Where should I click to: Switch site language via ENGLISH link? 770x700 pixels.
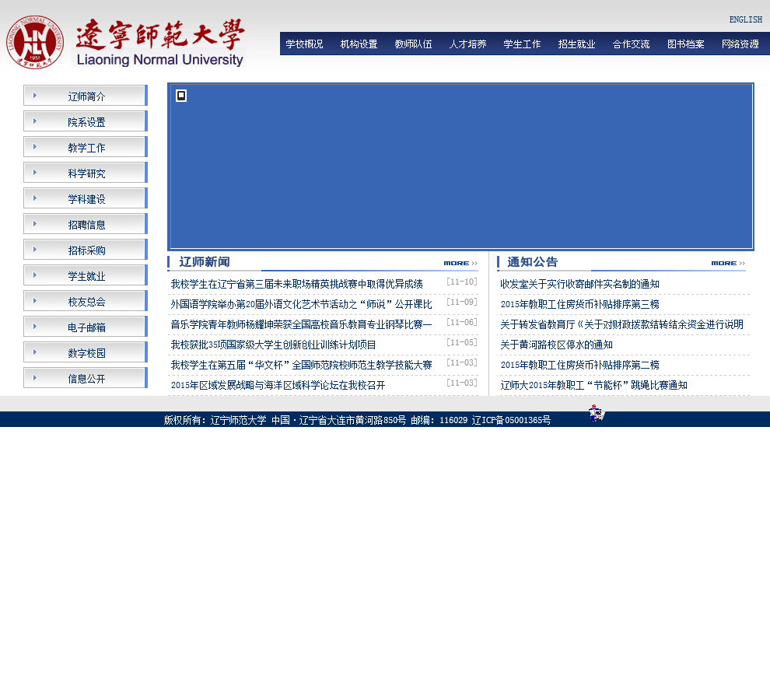click(745, 19)
